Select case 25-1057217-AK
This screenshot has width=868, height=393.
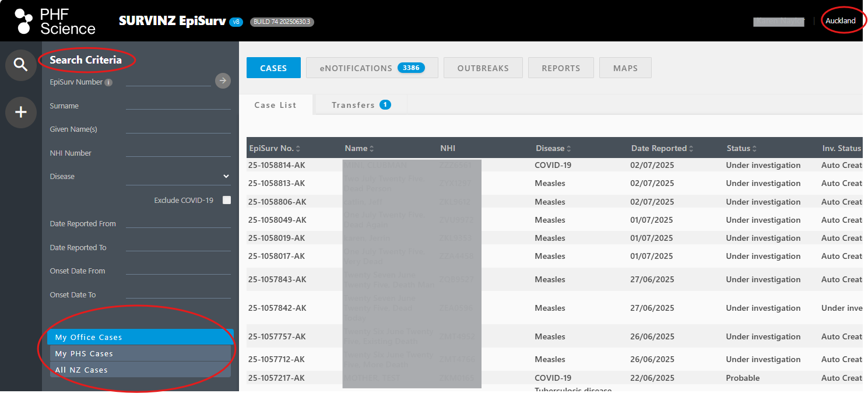pyautogui.click(x=277, y=378)
